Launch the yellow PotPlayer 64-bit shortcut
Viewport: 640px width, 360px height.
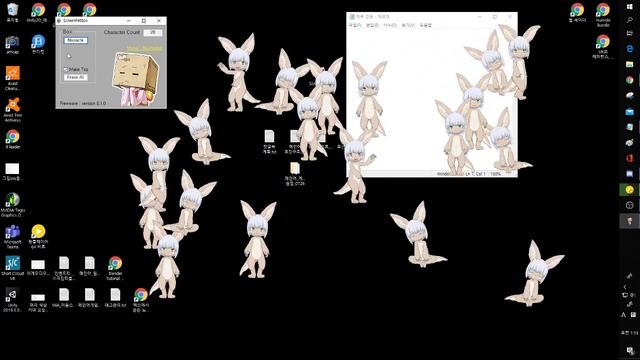tap(38, 237)
